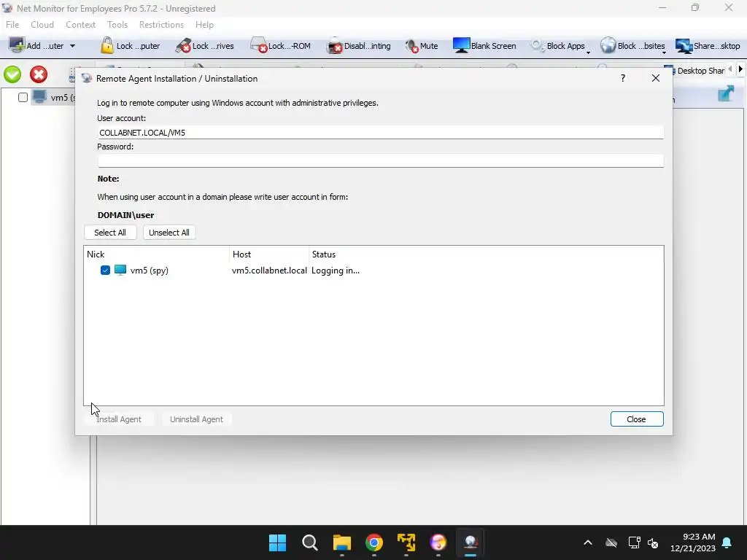Viewport: 747px width, 560px height.
Task: Open the Windows Start menu
Action: coord(277,542)
